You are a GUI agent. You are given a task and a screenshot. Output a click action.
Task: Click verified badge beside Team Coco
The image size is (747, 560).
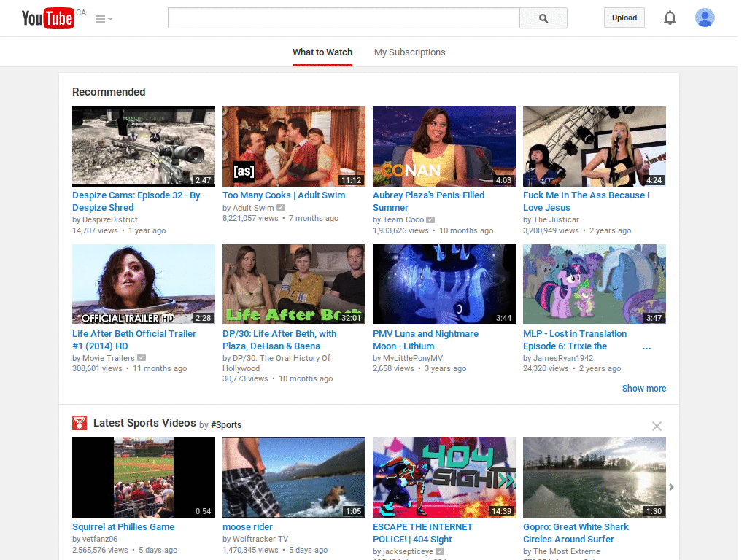(430, 219)
